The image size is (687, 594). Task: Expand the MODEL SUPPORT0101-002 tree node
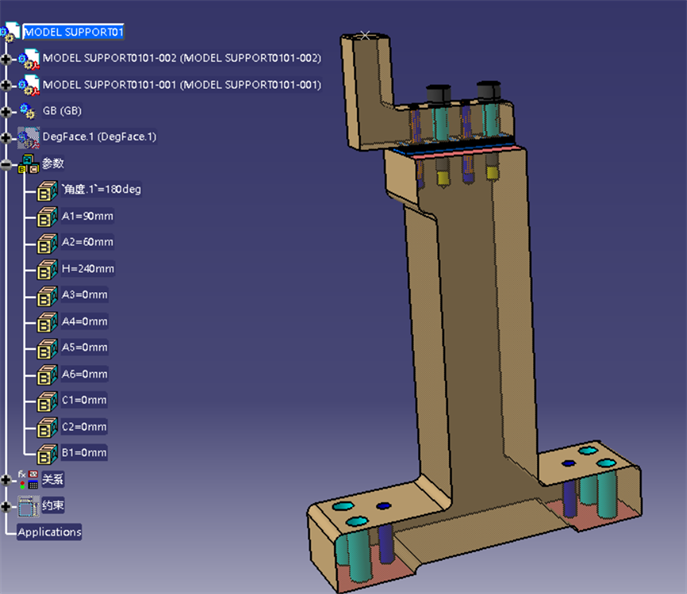(x=8, y=59)
